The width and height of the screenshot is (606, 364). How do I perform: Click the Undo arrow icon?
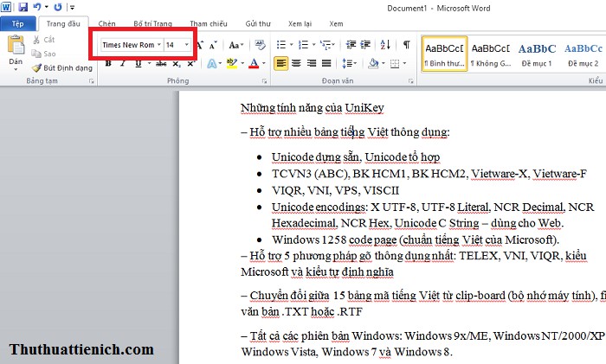pos(36,6)
